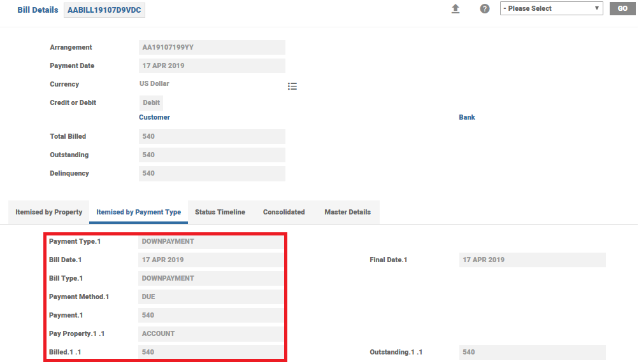The height and width of the screenshot is (364, 639).
Task: Open the Please Select dropdown
Action: (551, 9)
